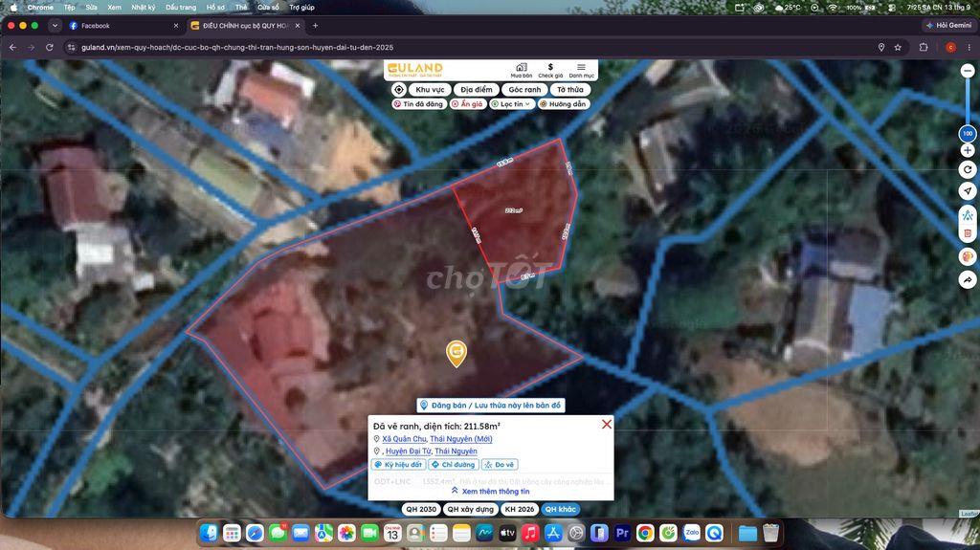Open Thái Nguyên (Mới) link
The image size is (980, 550).
click(460, 439)
